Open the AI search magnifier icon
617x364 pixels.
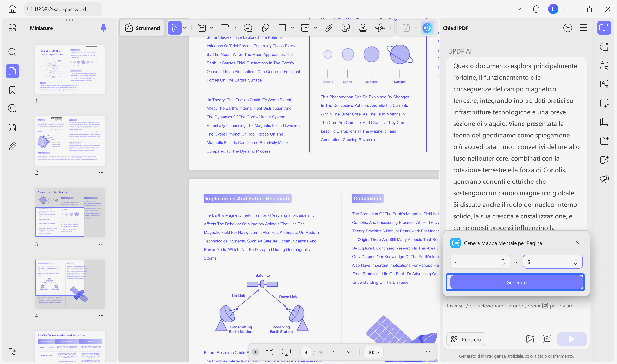(x=604, y=160)
